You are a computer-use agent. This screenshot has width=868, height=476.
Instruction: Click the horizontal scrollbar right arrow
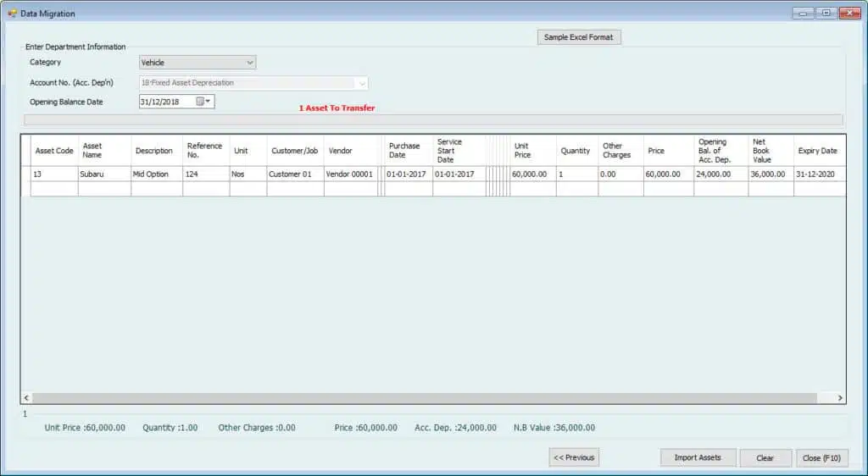coord(840,398)
